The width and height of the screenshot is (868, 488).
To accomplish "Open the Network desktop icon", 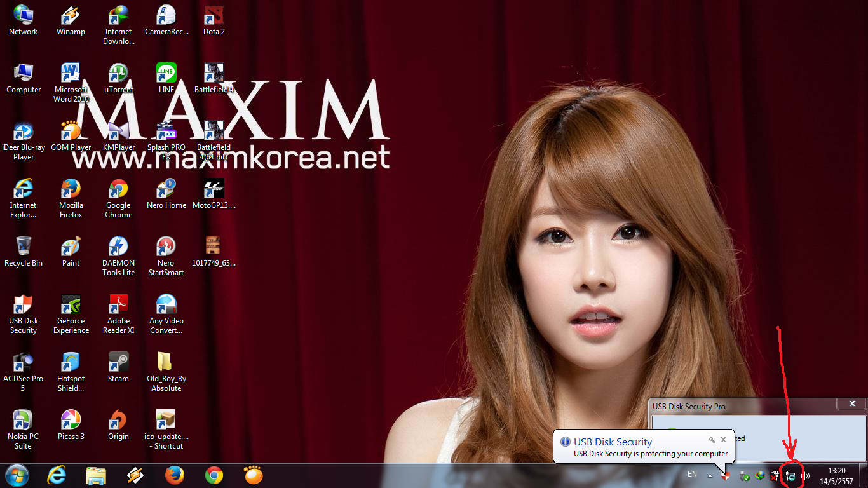I will click(24, 20).
